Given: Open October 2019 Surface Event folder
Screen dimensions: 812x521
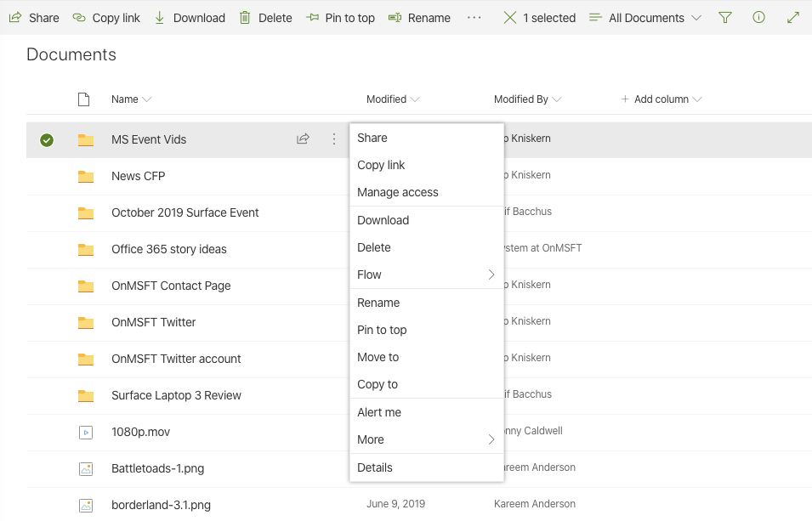Looking at the screenshot, I should coord(185,212).
